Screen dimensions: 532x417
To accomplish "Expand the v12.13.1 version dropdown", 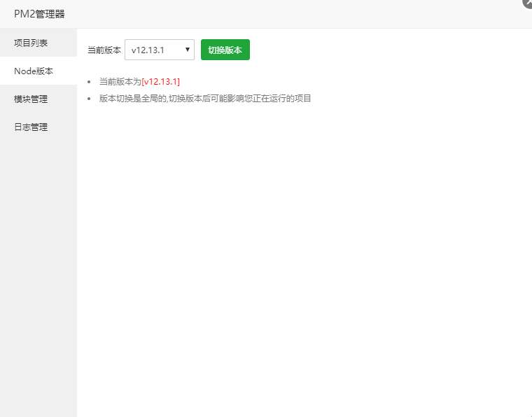I will [160, 50].
